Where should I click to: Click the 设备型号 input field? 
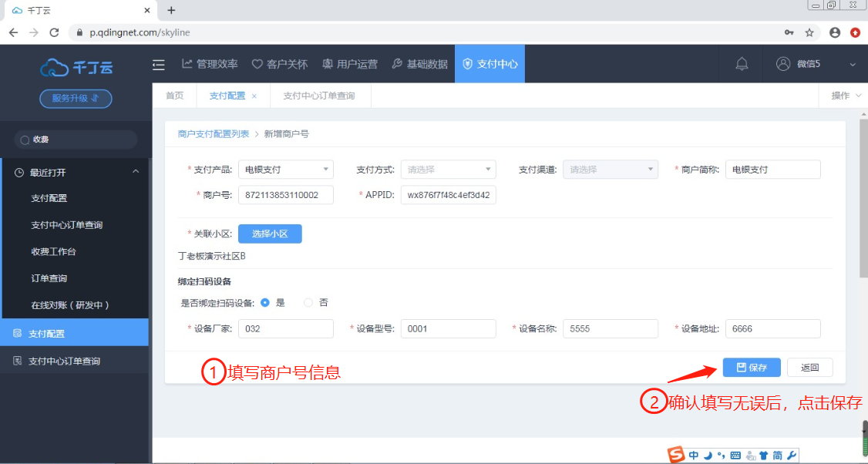[x=449, y=328]
